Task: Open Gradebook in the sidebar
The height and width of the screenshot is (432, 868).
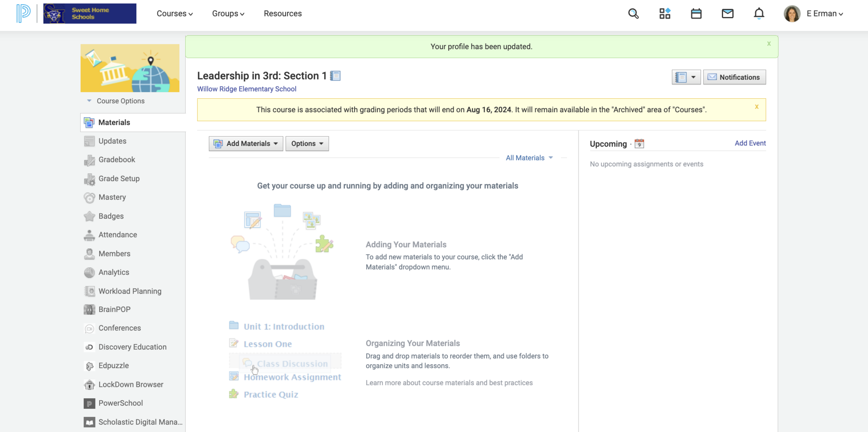Action: (x=117, y=160)
